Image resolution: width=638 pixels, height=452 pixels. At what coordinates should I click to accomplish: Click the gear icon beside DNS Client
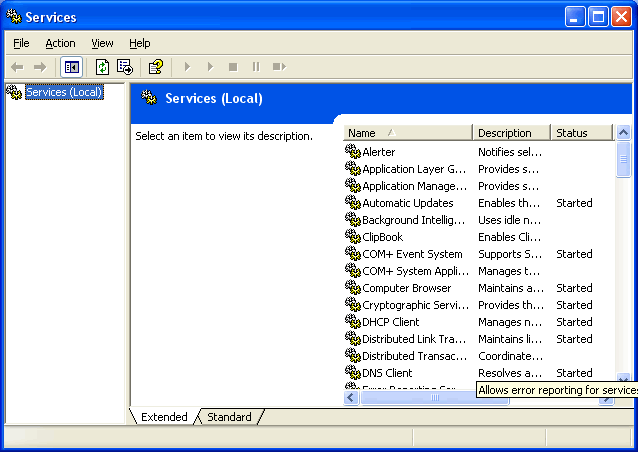click(x=352, y=373)
